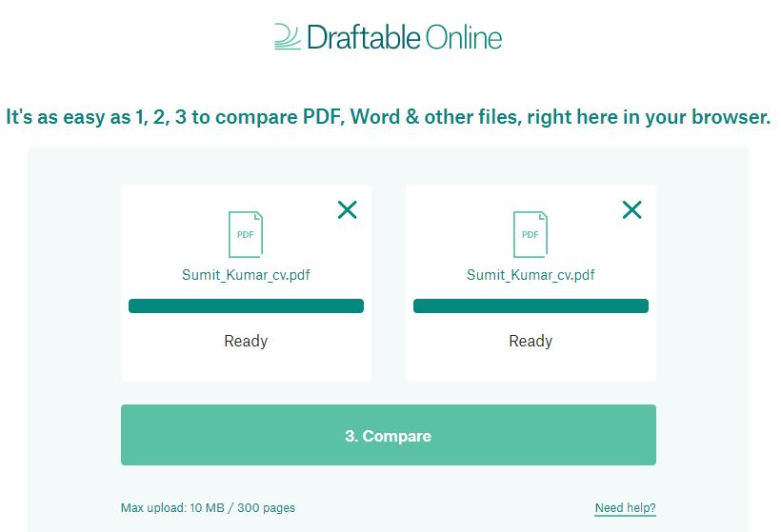Remove the left Sumit_Kumar_cv.pdf file
Image resolution: width=781 pixels, height=532 pixels.
348,209
